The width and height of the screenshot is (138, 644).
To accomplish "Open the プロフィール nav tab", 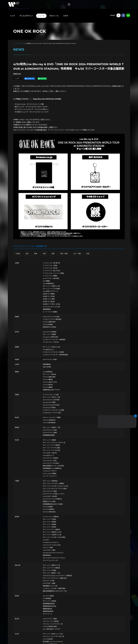I will (x=54, y=16).
